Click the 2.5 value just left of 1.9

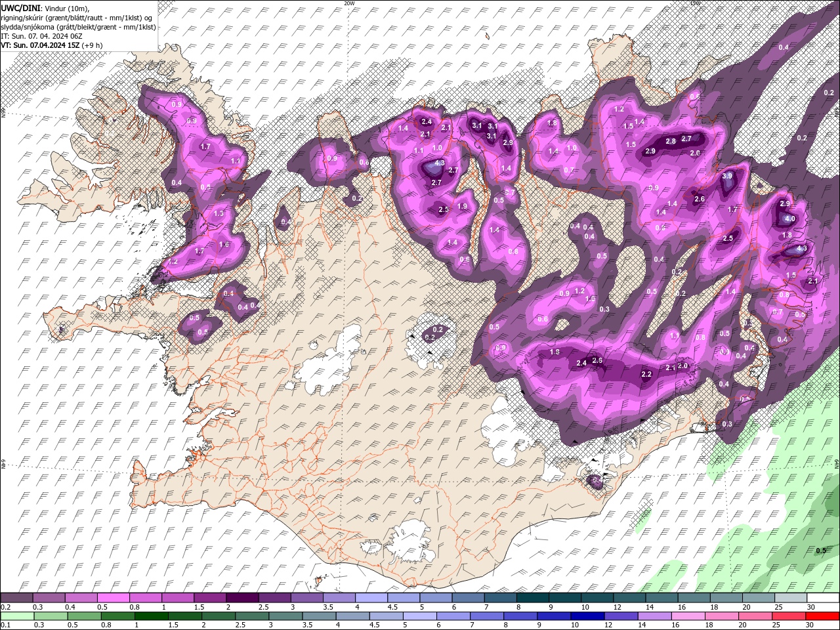pos(444,210)
